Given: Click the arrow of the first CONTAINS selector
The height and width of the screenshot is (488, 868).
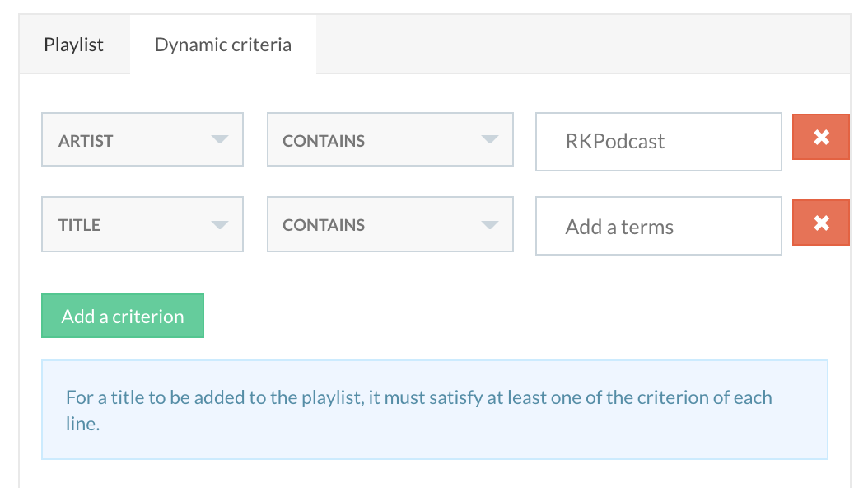Looking at the screenshot, I should [x=490, y=140].
